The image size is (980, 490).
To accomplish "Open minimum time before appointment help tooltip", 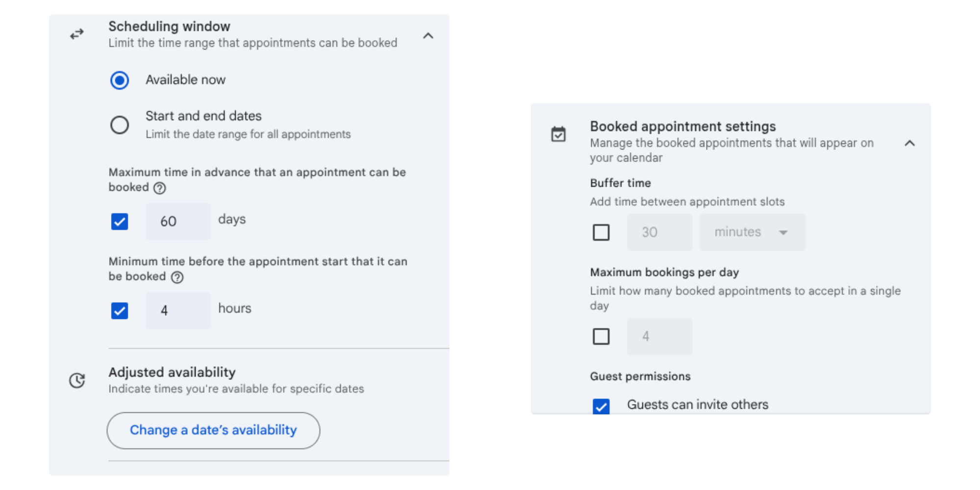I will (x=177, y=277).
